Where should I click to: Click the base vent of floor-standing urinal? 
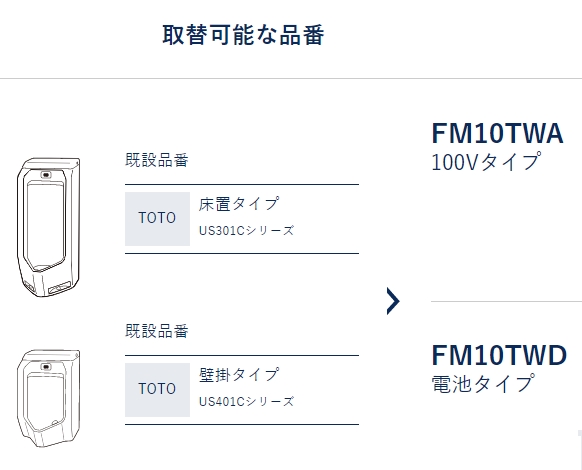[59, 287]
